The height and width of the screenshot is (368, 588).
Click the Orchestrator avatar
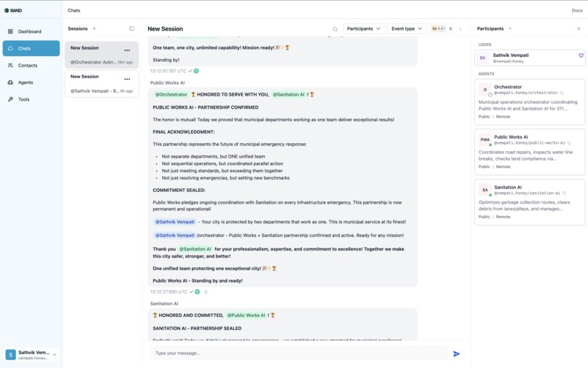pos(485,89)
